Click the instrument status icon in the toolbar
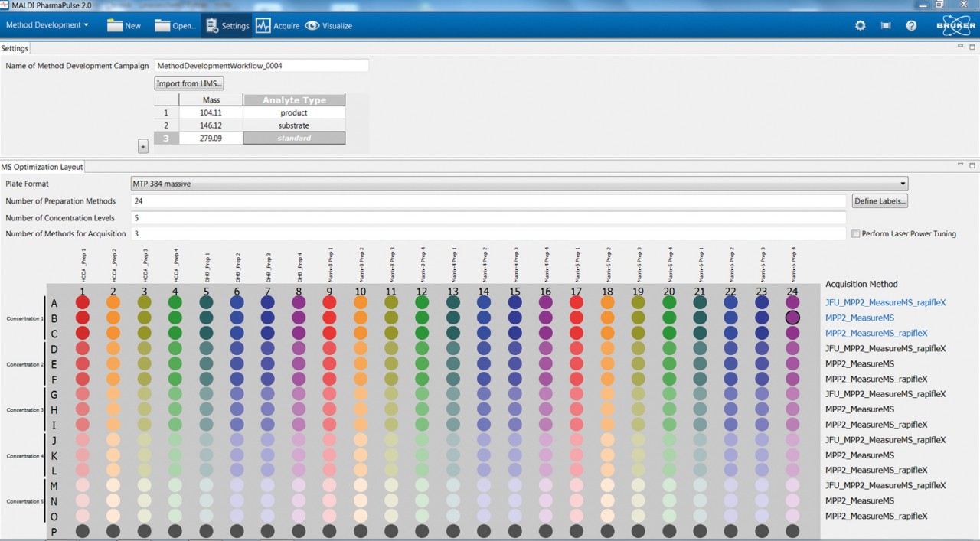Viewport: 980px width, 541px height. click(x=885, y=24)
